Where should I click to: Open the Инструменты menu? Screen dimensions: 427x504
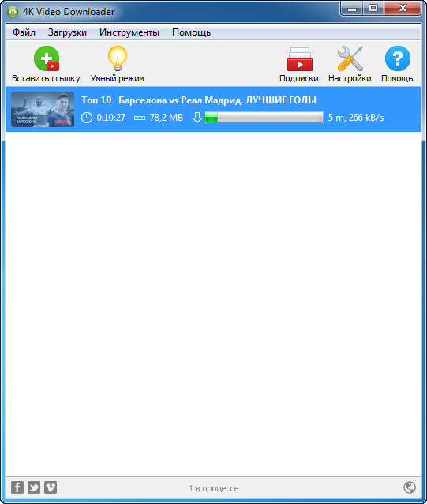129,32
